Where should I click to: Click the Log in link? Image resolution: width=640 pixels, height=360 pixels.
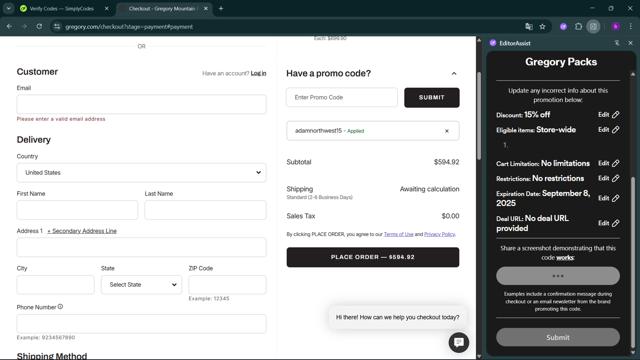[258, 73]
